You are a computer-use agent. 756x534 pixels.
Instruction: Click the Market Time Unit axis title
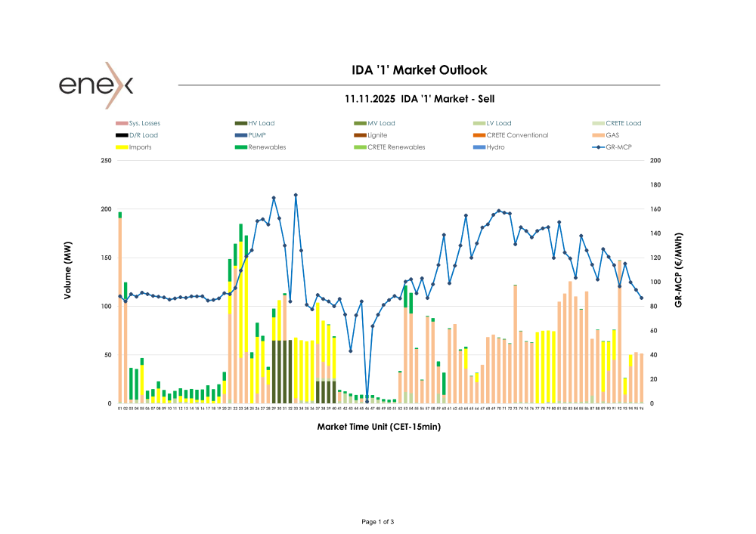[378, 427]
